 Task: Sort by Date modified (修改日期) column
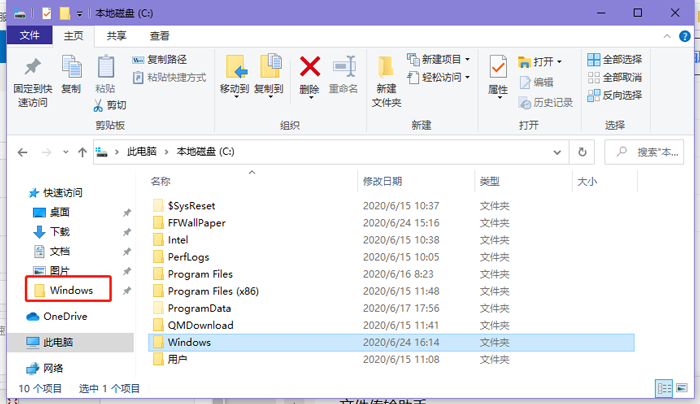(x=382, y=181)
